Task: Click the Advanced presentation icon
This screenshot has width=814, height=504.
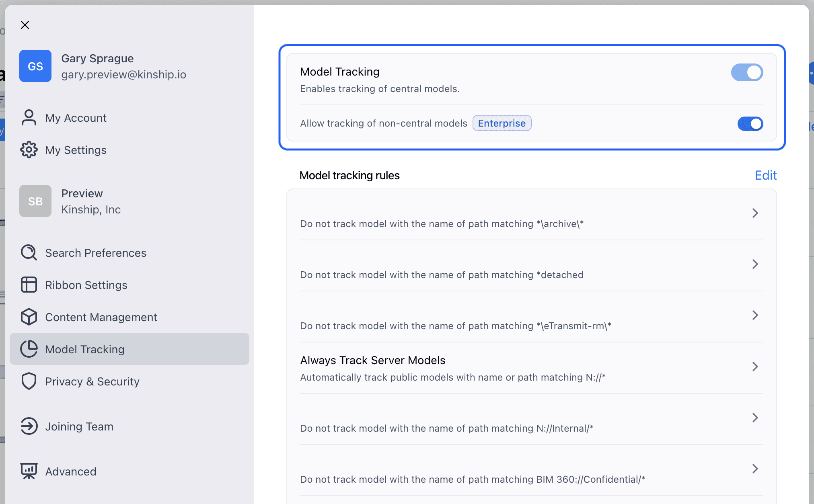Action: pyautogui.click(x=29, y=471)
